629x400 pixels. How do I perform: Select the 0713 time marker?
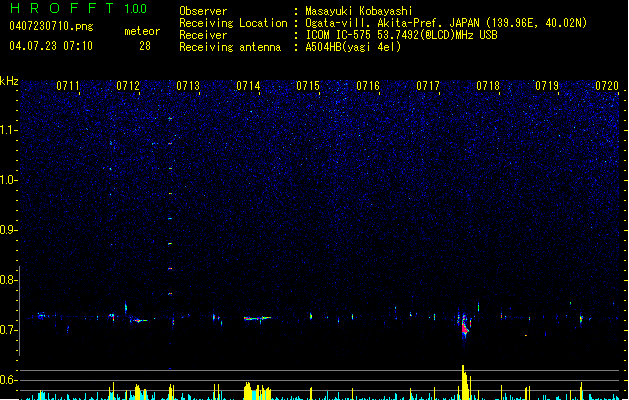188,86
